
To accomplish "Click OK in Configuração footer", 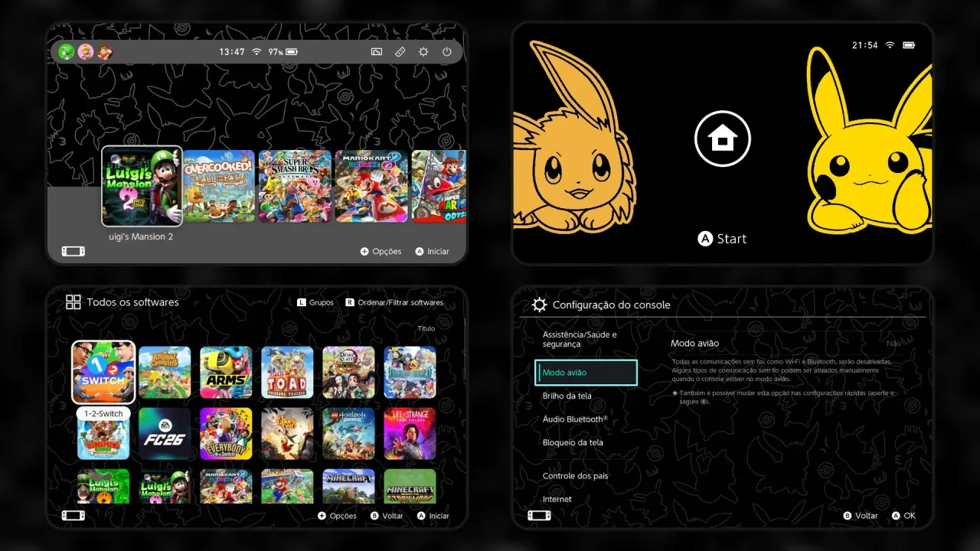I will [x=903, y=516].
